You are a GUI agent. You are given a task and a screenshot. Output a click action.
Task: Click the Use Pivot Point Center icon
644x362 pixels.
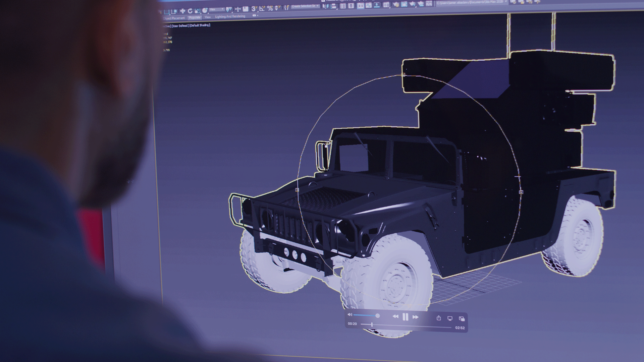229,9
